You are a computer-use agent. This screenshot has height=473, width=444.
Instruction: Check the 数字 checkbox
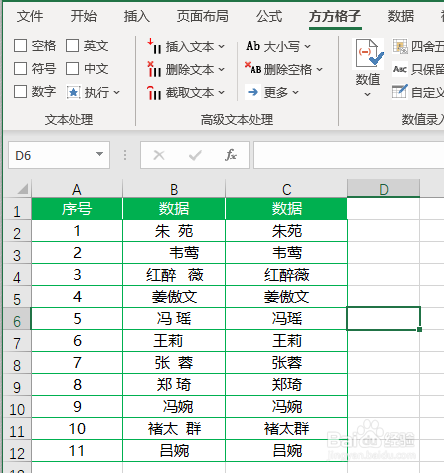(20, 91)
